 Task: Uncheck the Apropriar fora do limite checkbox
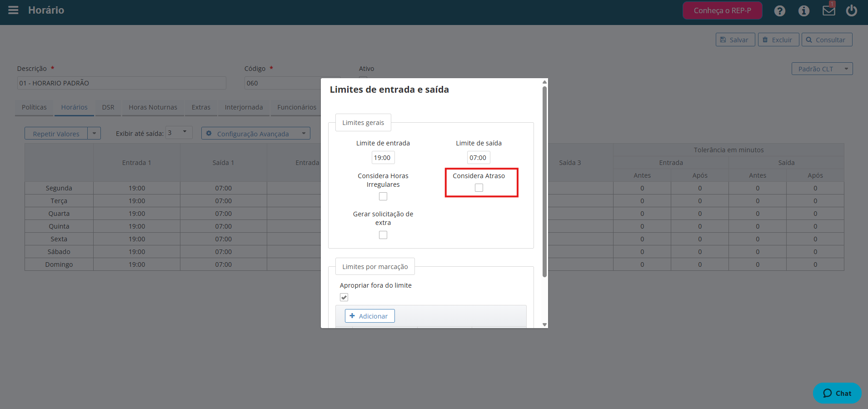pos(344,297)
